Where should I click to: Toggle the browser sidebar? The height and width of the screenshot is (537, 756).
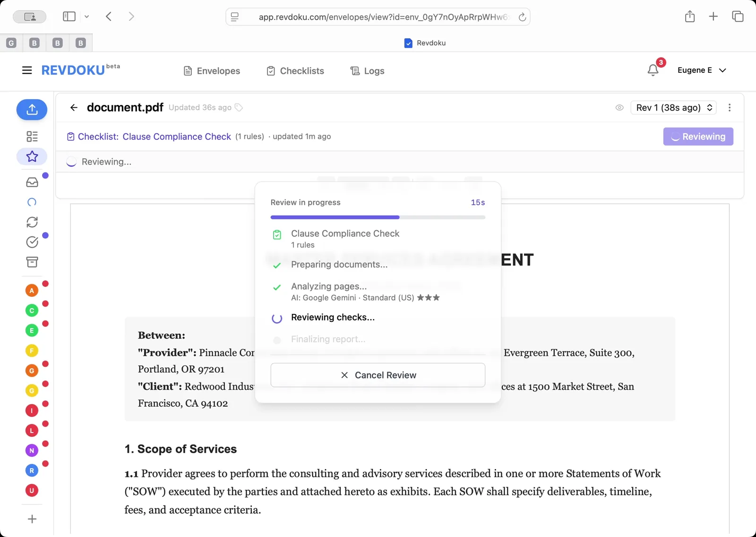(69, 16)
